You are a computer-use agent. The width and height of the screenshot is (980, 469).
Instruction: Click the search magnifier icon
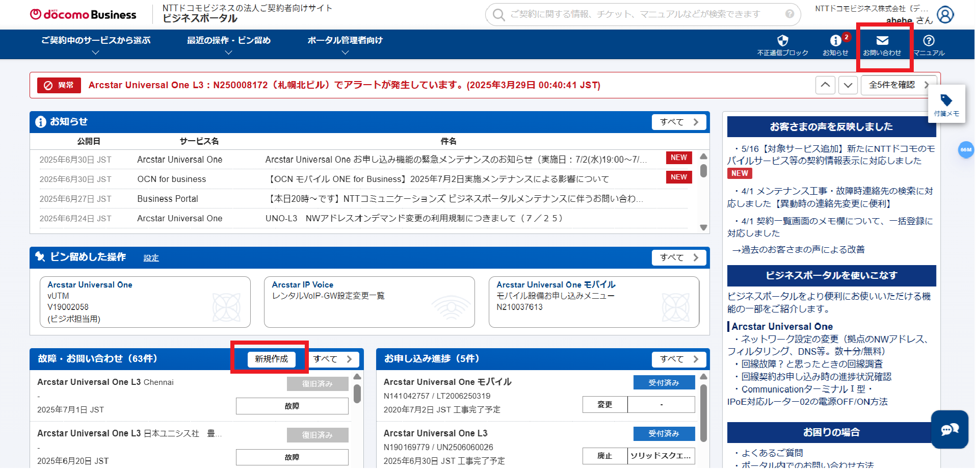click(498, 14)
